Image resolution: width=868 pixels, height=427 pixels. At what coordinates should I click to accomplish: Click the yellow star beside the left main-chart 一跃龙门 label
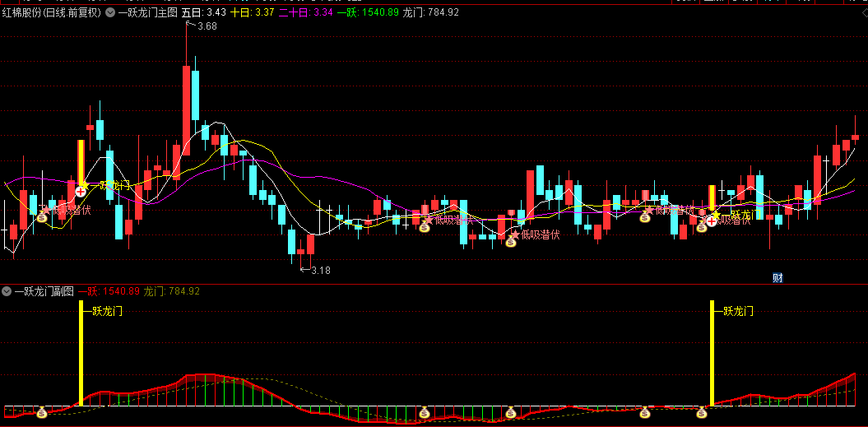pos(86,185)
